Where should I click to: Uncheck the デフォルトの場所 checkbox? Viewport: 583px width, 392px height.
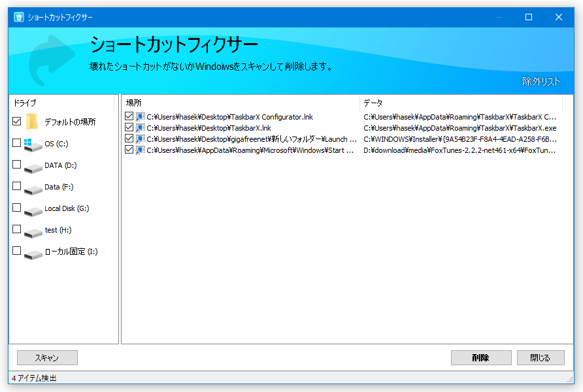(x=17, y=121)
